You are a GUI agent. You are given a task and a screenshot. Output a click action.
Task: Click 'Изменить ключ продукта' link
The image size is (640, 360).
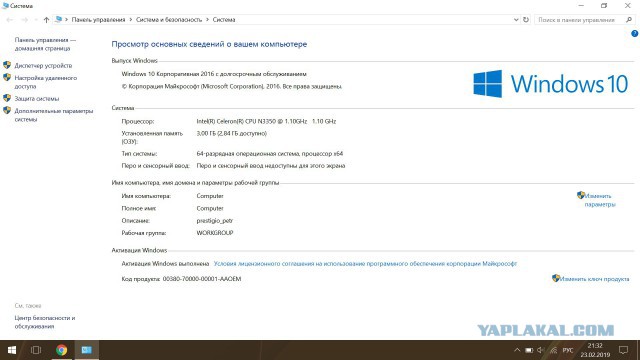[594, 279]
